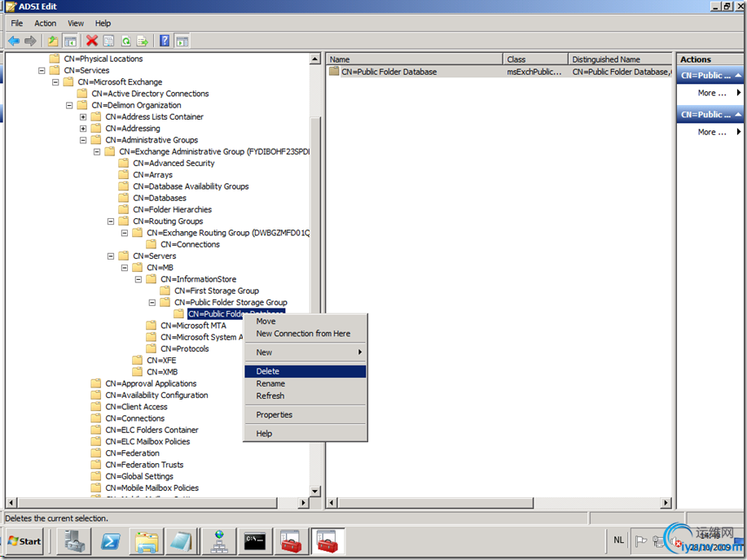Sort by the Distinguished Name column header
Viewport: 747px width, 560px height.
(620, 59)
